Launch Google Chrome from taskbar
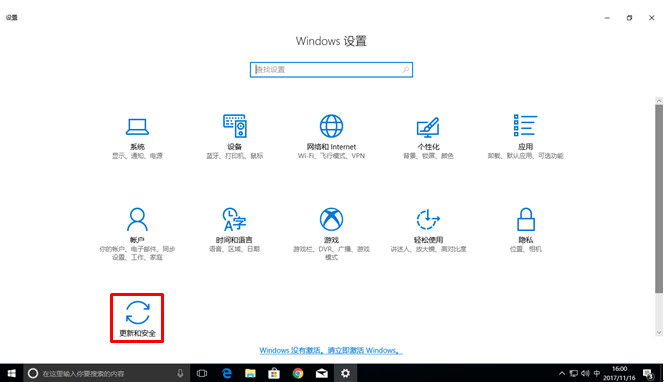664x382 pixels. coord(298,373)
